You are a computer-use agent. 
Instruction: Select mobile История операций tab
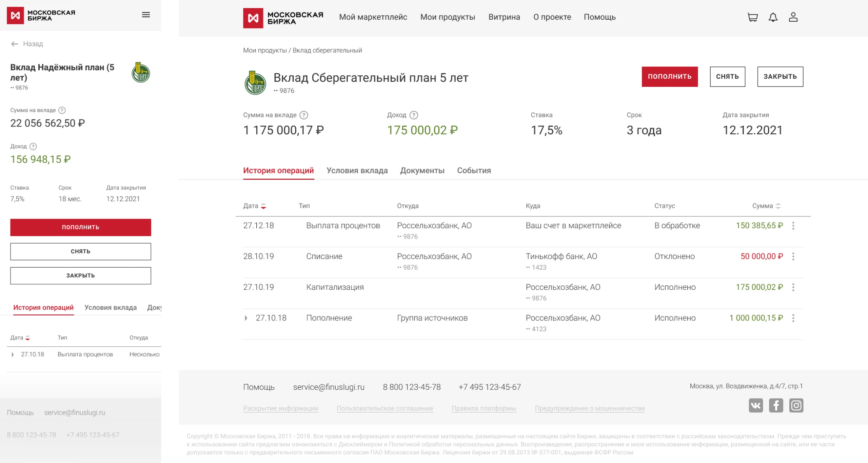[x=43, y=308]
